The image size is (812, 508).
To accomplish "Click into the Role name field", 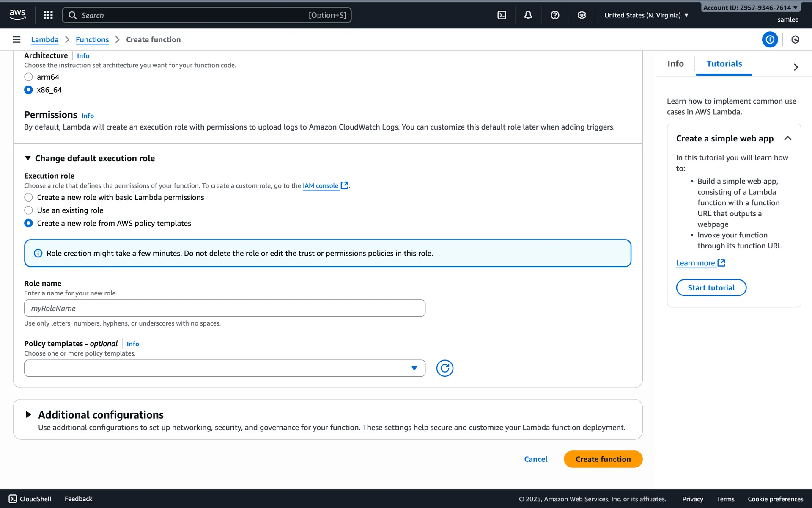I will coord(225,308).
